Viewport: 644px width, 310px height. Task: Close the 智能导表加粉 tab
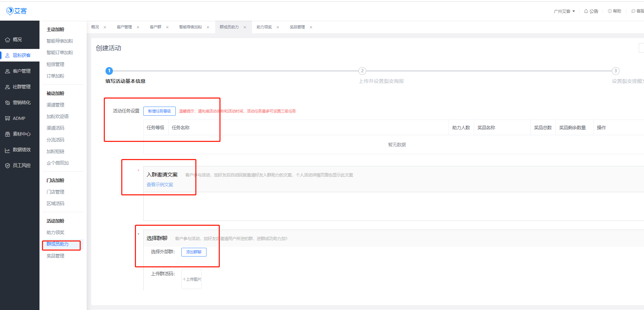208,27
